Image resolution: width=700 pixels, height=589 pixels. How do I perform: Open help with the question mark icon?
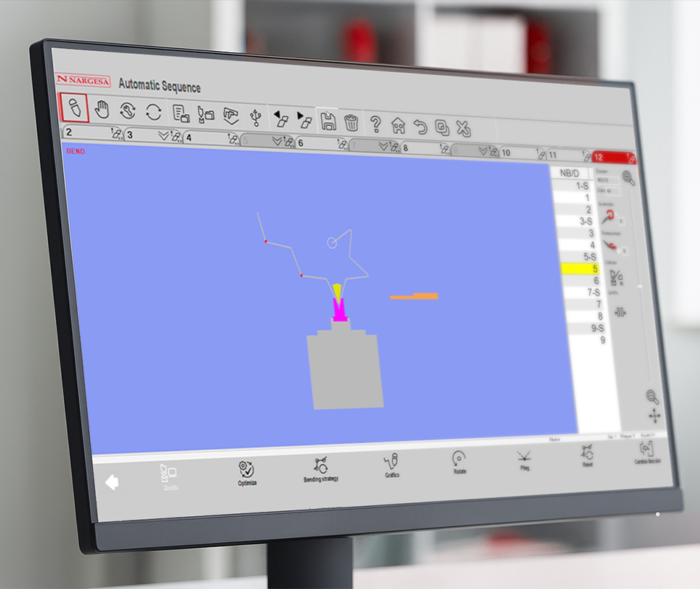(376, 123)
